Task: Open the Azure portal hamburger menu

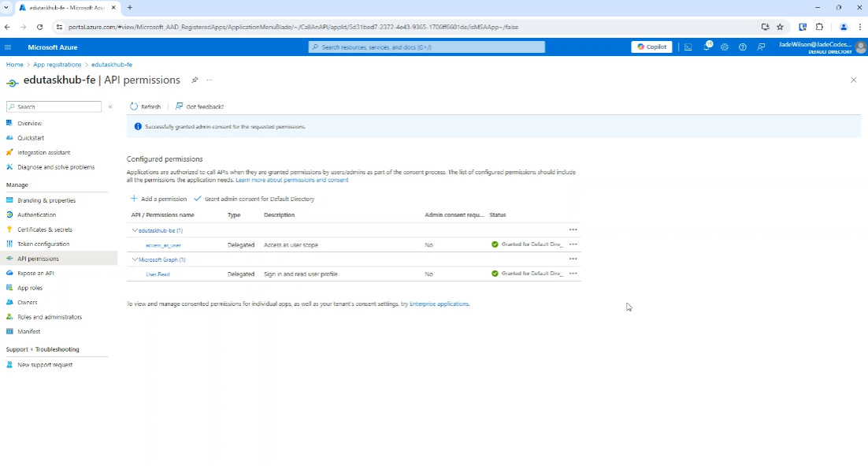Action: [x=8, y=47]
